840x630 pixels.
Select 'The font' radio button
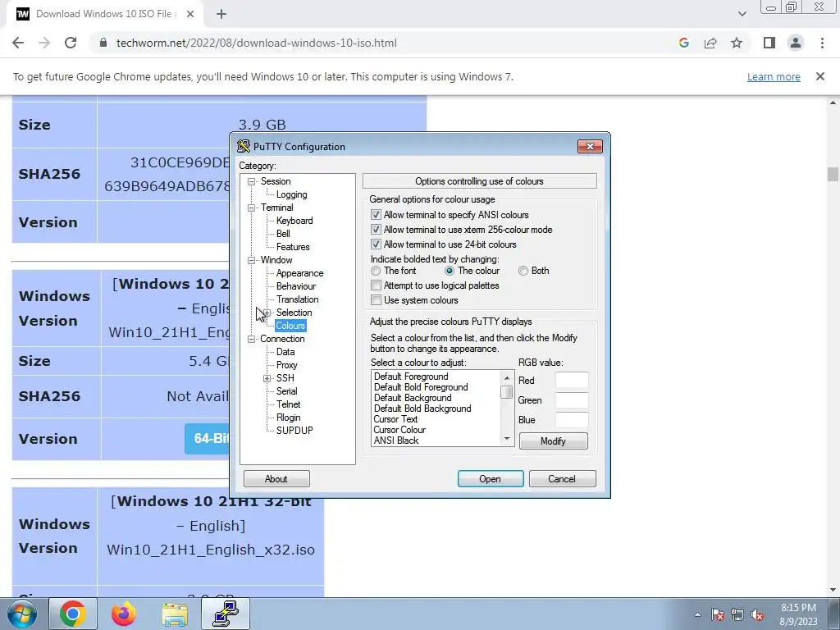[376, 271]
